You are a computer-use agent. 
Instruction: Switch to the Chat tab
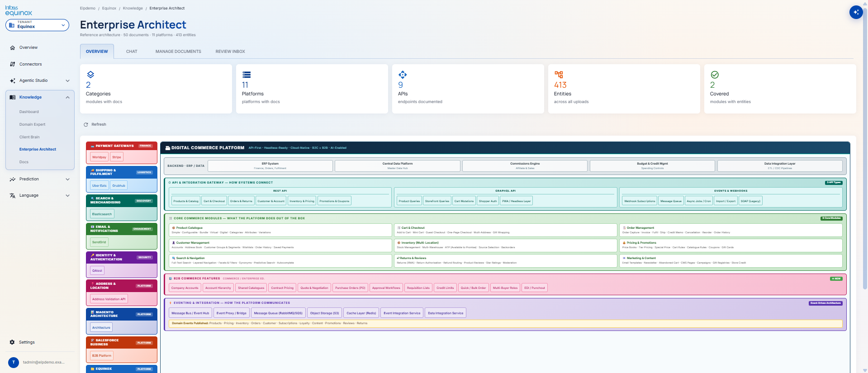(132, 52)
